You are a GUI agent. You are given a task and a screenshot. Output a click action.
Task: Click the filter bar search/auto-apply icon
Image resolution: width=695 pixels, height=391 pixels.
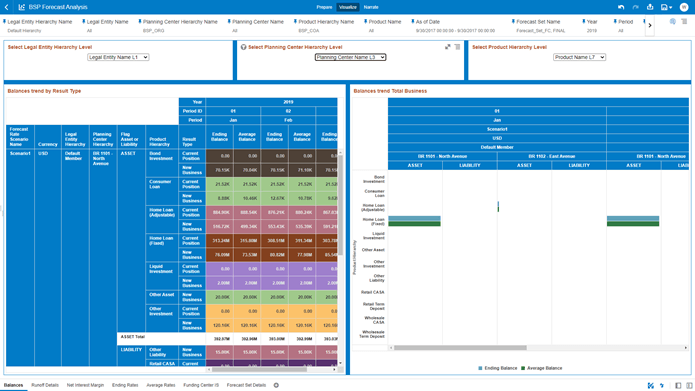pos(672,21)
